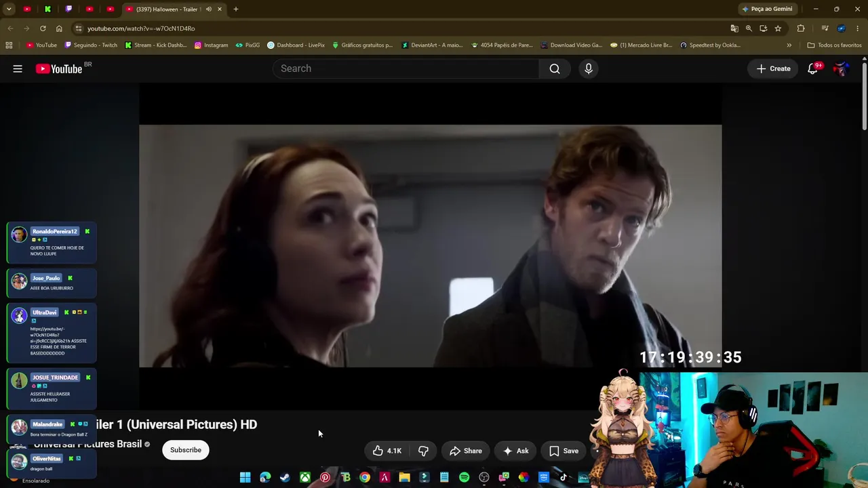Open the media controls toolbar icon

click(x=825, y=28)
